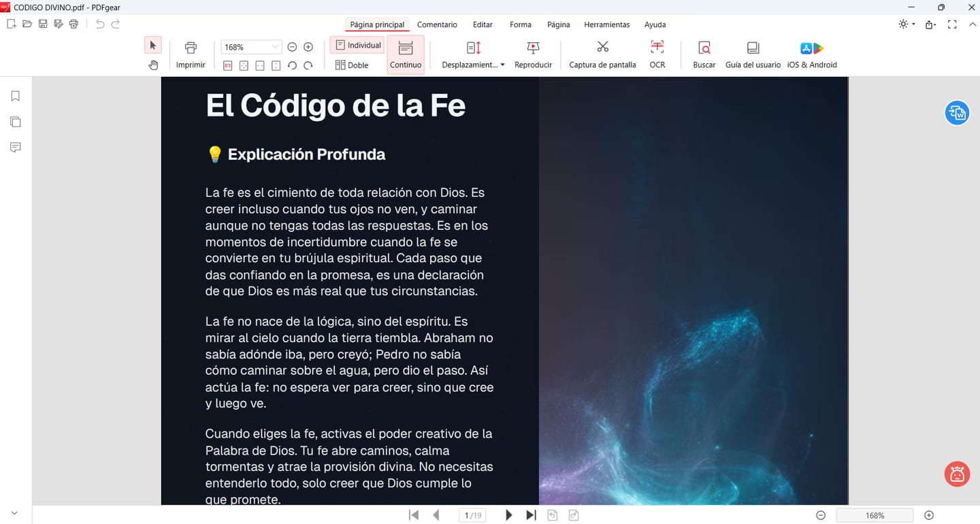Enter fullscreen mode
The height and width of the screenshot is (524, 980).
click(952, 24)
